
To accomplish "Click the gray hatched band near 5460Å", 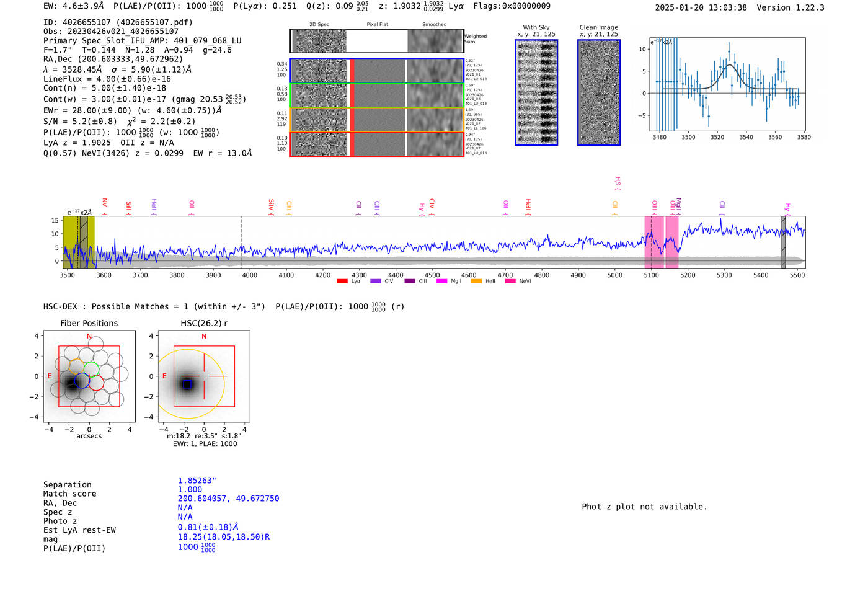I will coord(783,242).
